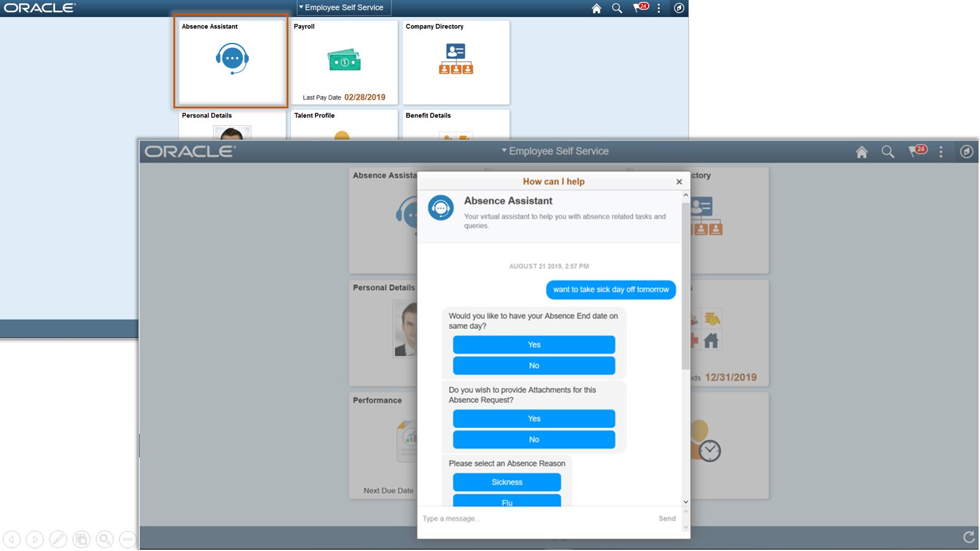
Task: Click Home icon in front window header
Action: tap(862, 152)
